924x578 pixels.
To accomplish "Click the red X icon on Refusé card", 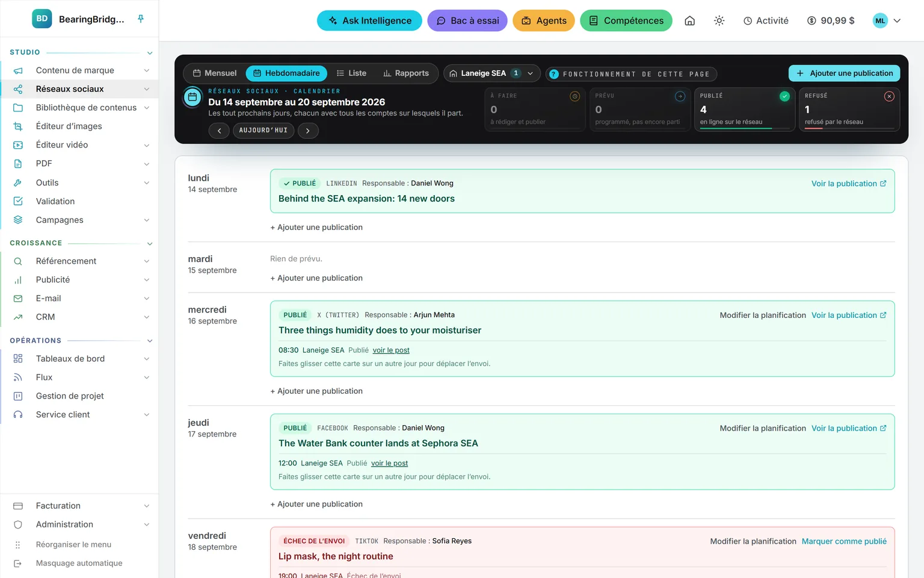I will tap(889, 96).
